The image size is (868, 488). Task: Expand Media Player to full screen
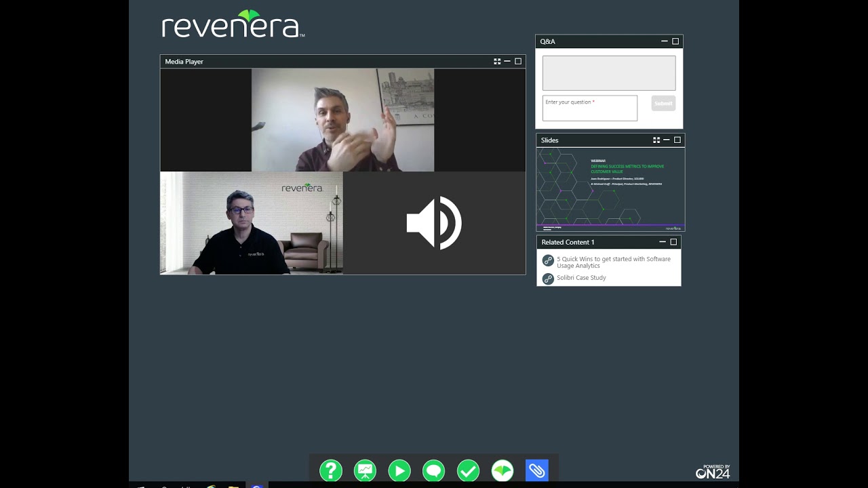click(497, 61)
